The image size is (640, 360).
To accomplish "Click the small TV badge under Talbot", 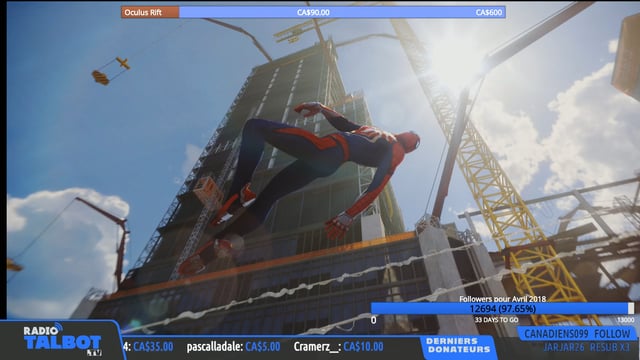I will [x=94, y=353].
